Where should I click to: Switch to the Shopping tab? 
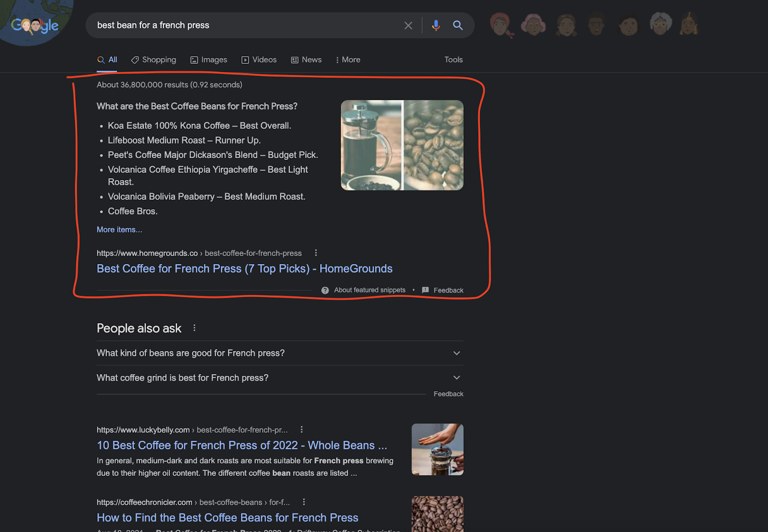click(154, 60)
